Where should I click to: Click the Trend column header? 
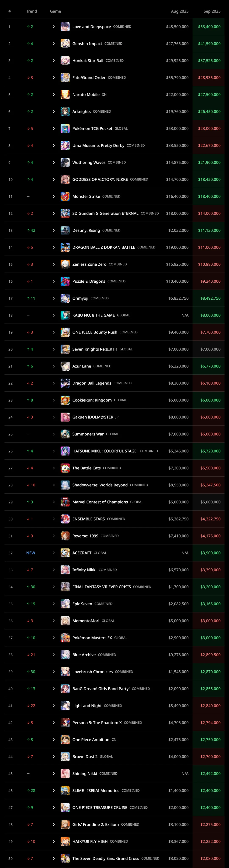click(31, 11)
